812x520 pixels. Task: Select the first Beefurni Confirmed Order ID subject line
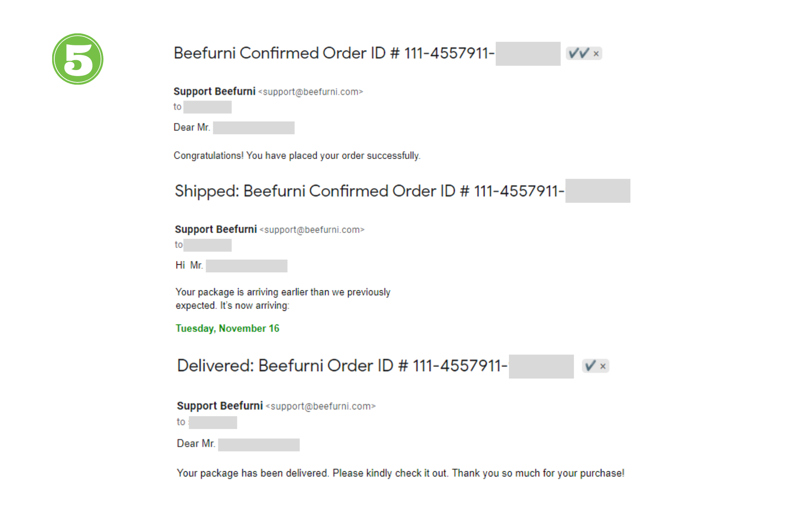pos(333,53)
